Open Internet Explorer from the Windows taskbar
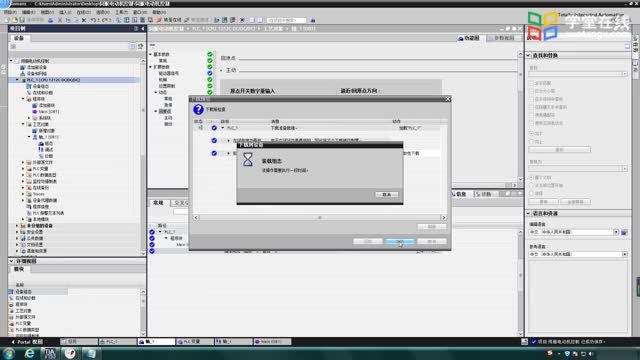Screen dimensions: 640x360 click(29, 353)
